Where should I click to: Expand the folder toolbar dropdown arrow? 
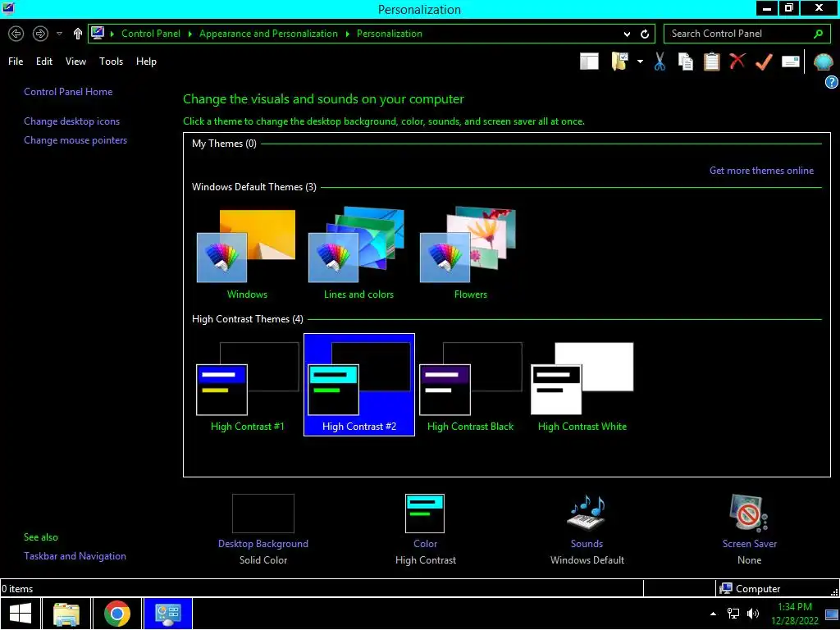(x=640, y=62)
